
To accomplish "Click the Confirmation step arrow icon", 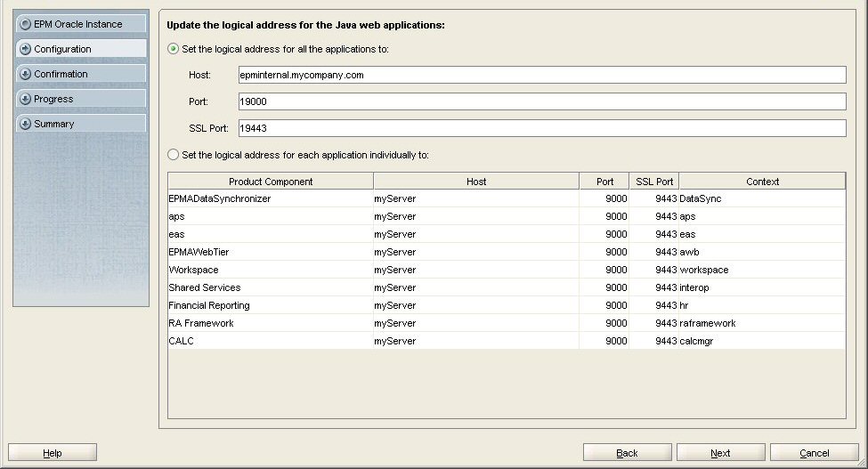I will [x=25, y=74].
